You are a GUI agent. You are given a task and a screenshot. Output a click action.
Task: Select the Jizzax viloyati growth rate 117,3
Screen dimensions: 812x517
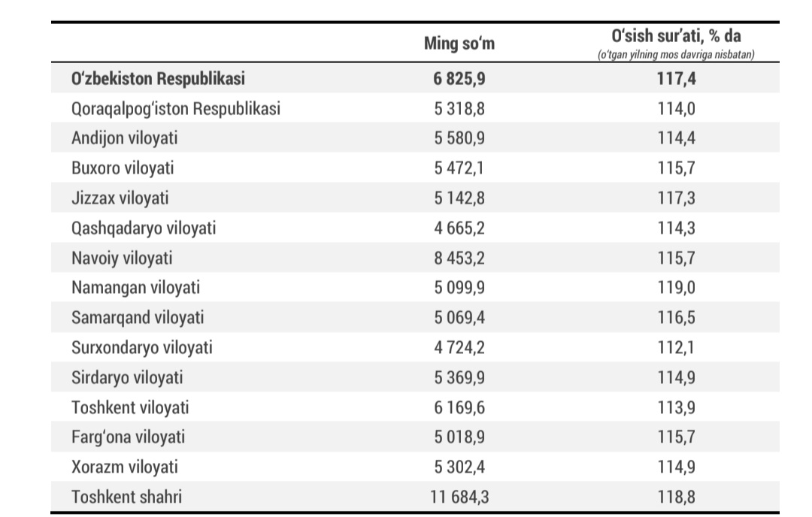point(677,198)
